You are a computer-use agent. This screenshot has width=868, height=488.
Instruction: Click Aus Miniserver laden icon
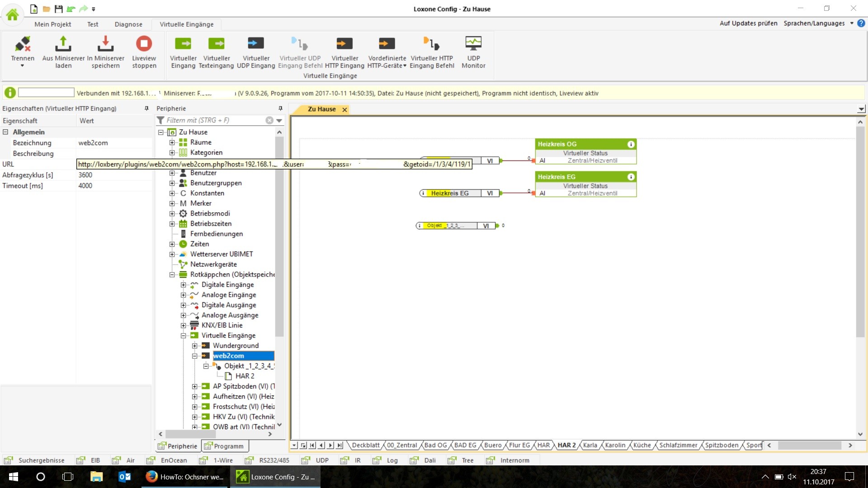coord(63,44)
